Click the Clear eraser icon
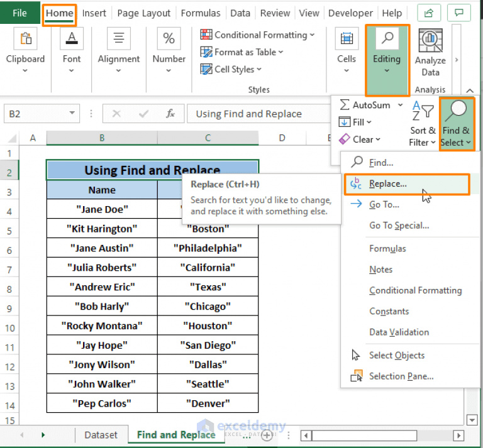 (345, 139)
